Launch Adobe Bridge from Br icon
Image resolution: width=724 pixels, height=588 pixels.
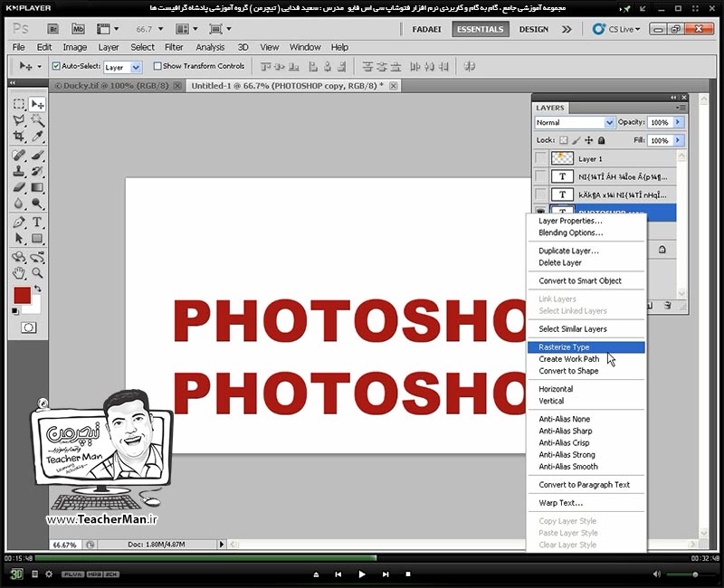coord(53,29)
